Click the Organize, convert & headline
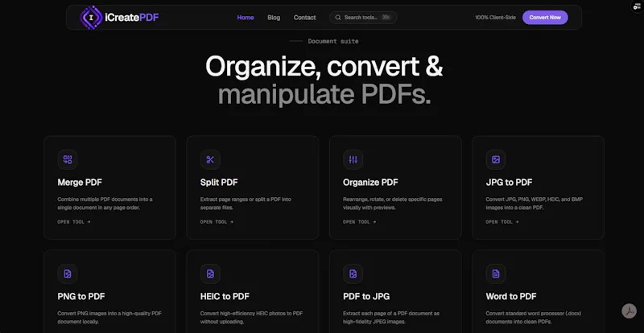644x333 pixels. coord(324,67)
